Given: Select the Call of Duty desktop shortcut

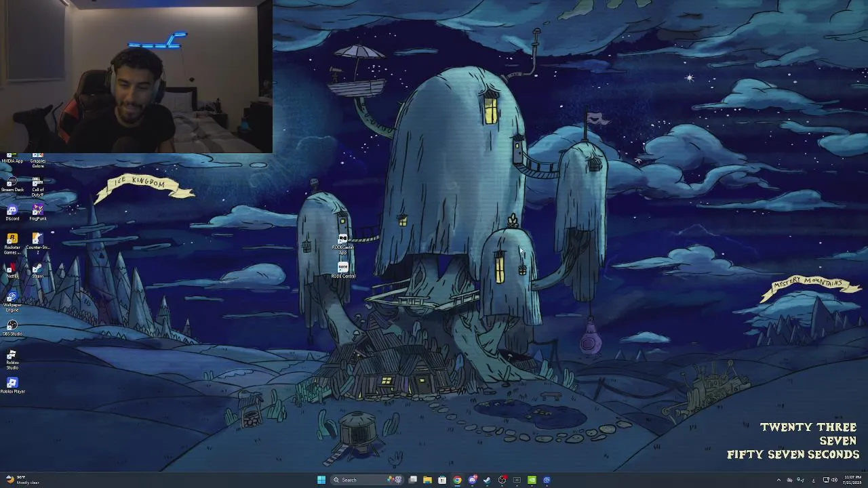Looking at the screenshot, I should [x=37, y=186].
